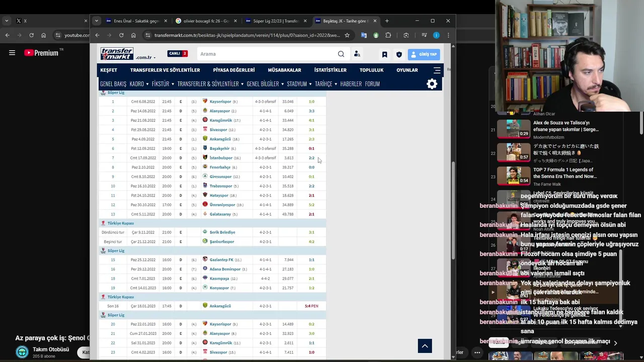Open the PİYASA DEĞERLERİ menu
644x362 pixels.
tap(234, 70)
